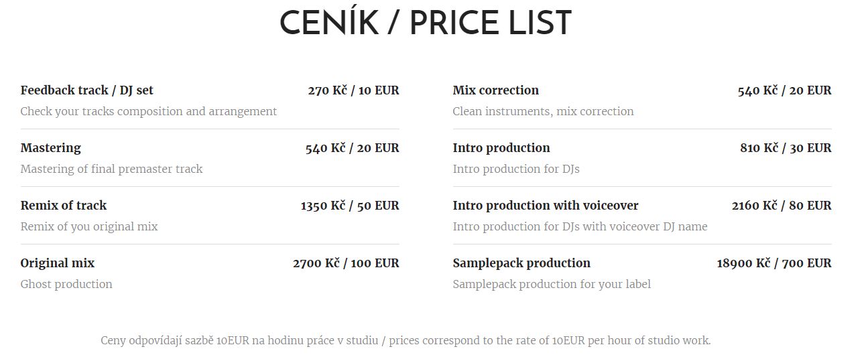Viewport: 868px width, 357px height.
Task: Click the 270 Kč / 10 EUR price
Action: click(353, 90)
